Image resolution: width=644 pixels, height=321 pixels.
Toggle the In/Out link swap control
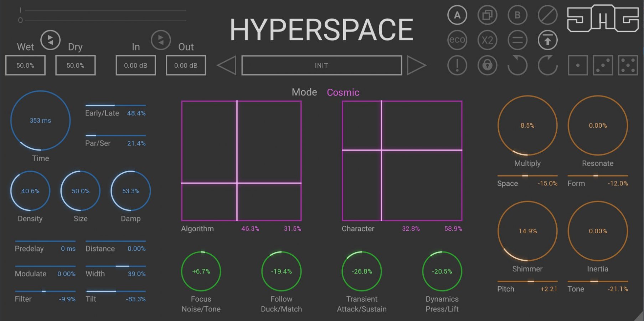pyautogui.click(x=161, y=40)
